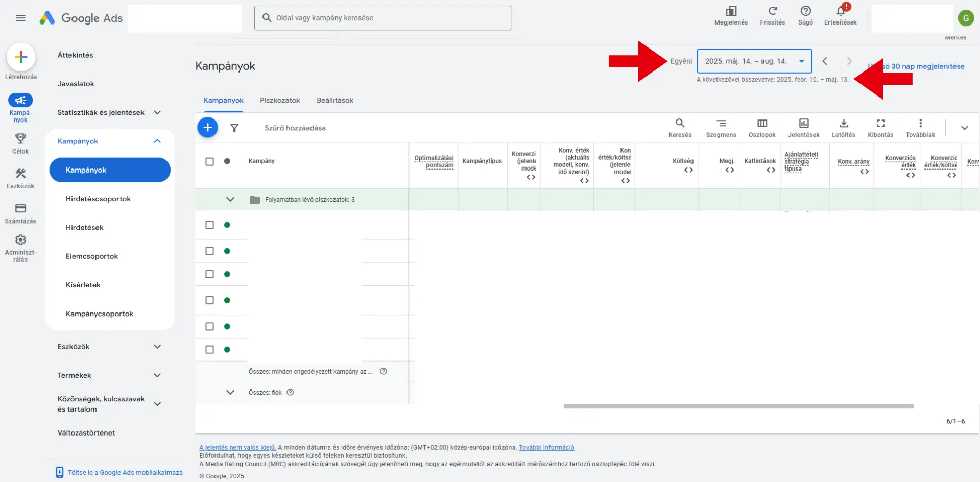Image resolution: width=980 pixels, height=482 pixels.
Task: Expand Statisztikák és jelentések section
Action: tap(157, 113)
